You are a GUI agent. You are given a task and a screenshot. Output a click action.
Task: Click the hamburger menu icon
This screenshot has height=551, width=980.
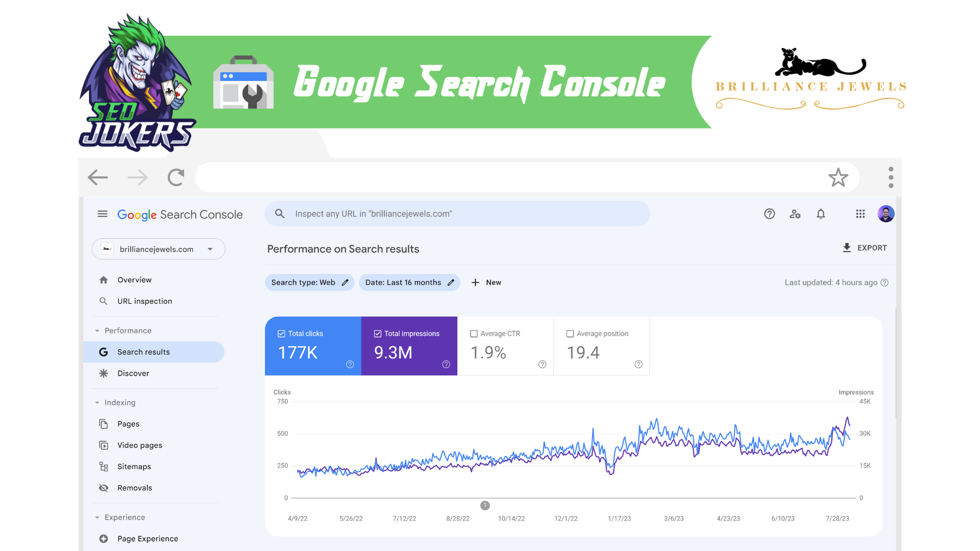coord(103,214)
